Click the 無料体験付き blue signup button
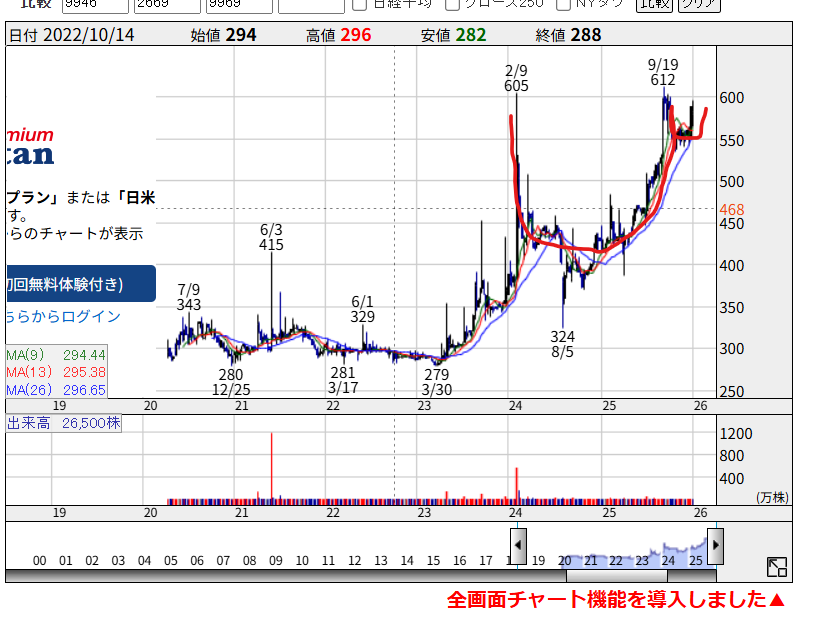The image size is (813, 618). (80, 284)
